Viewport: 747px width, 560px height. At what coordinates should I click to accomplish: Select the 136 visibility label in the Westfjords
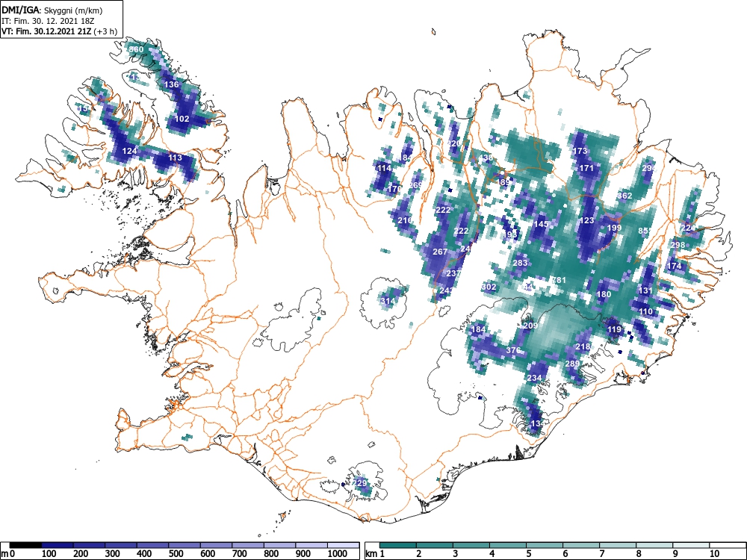coord(171,85)
